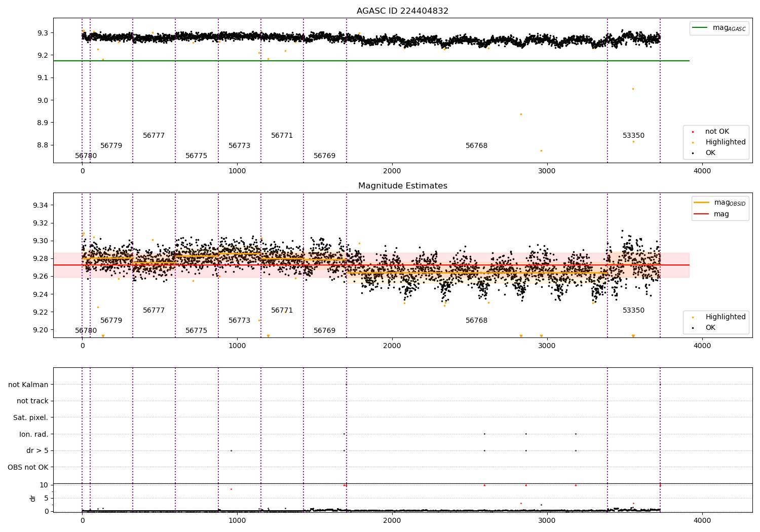Click OBSID label 53350 in the top plot
This screenshot has width=760, height=532.
coord(633,135)
